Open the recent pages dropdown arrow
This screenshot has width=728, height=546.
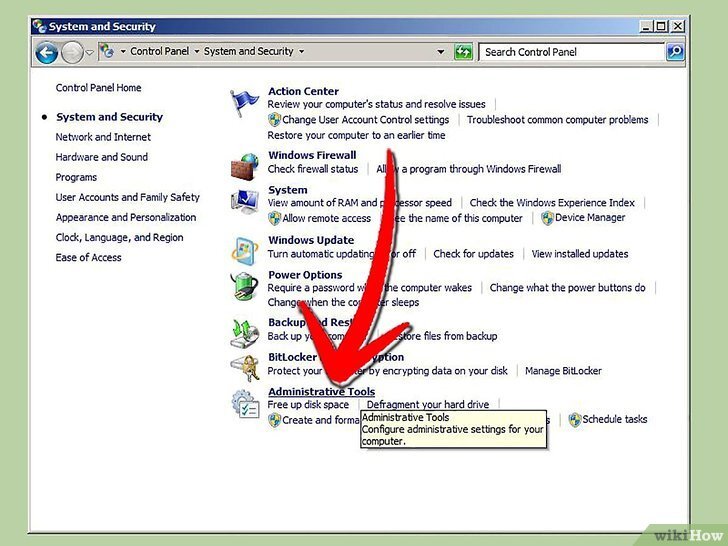click(90, 52)
